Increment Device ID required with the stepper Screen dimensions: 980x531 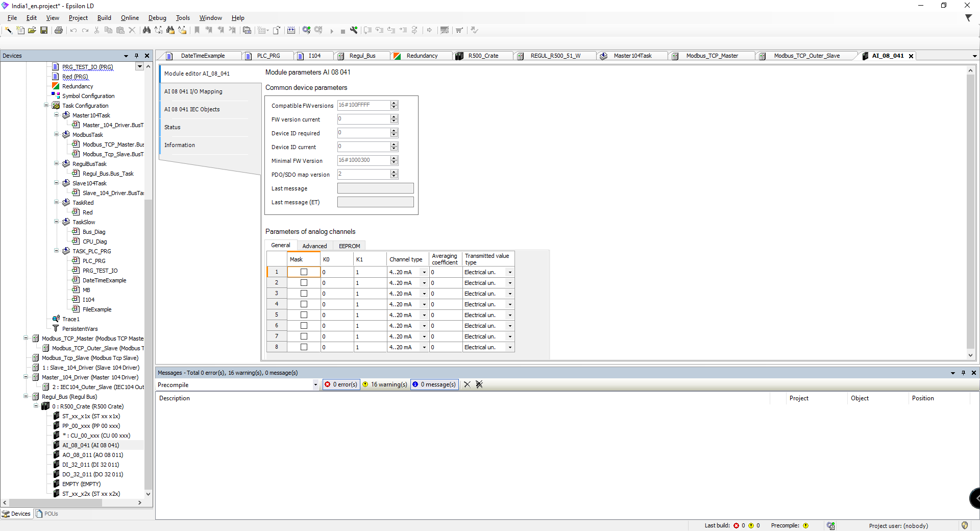[393, 131]
